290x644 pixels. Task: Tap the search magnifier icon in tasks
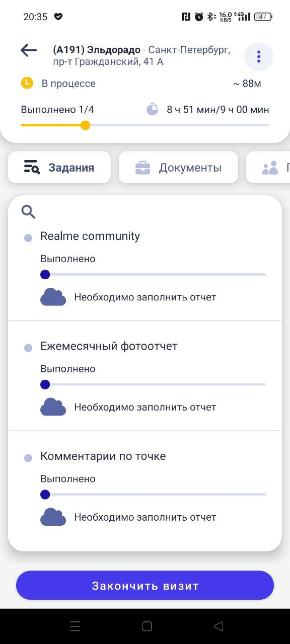click(x=28, y=212)
